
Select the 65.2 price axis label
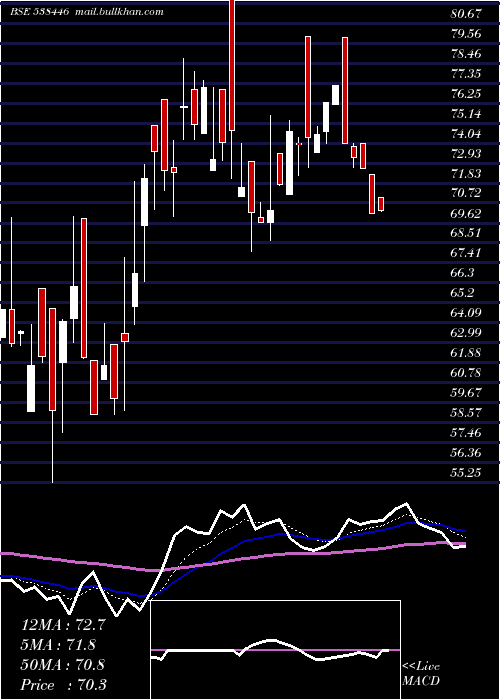pyautogui.click(x=463, y=293)
